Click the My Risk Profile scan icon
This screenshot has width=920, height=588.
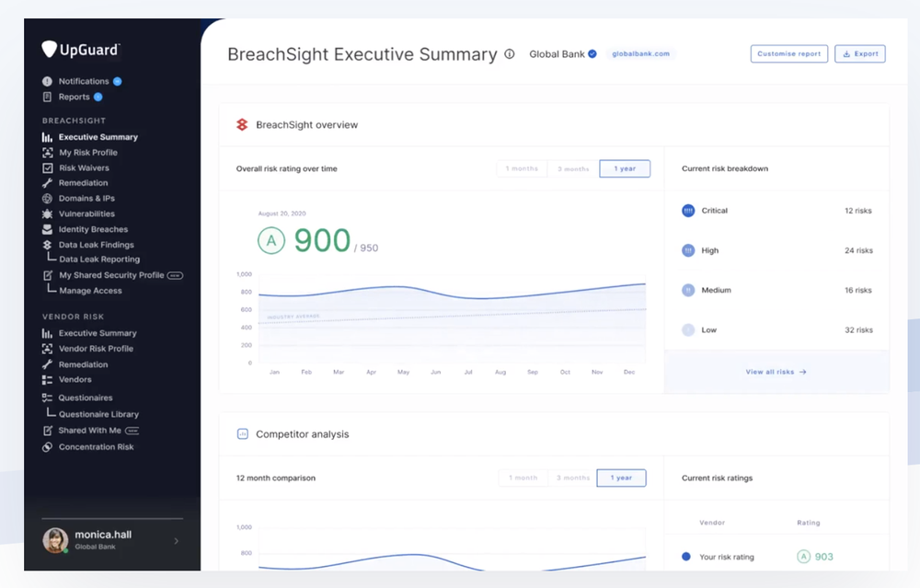47,153
